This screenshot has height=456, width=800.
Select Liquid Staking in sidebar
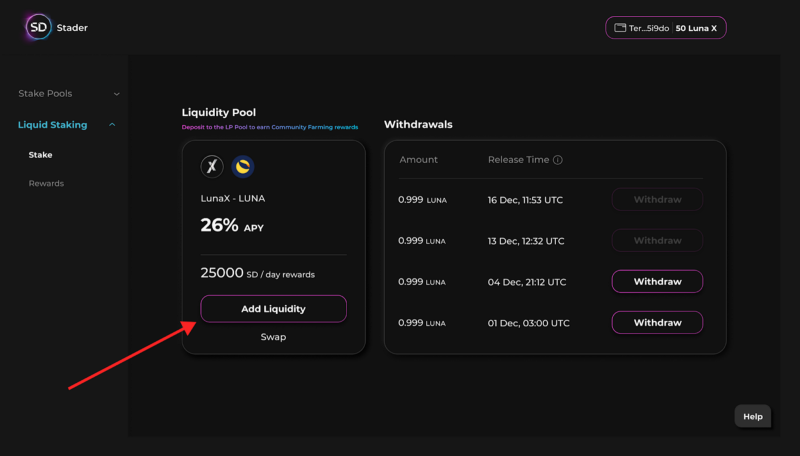(53, 124)
